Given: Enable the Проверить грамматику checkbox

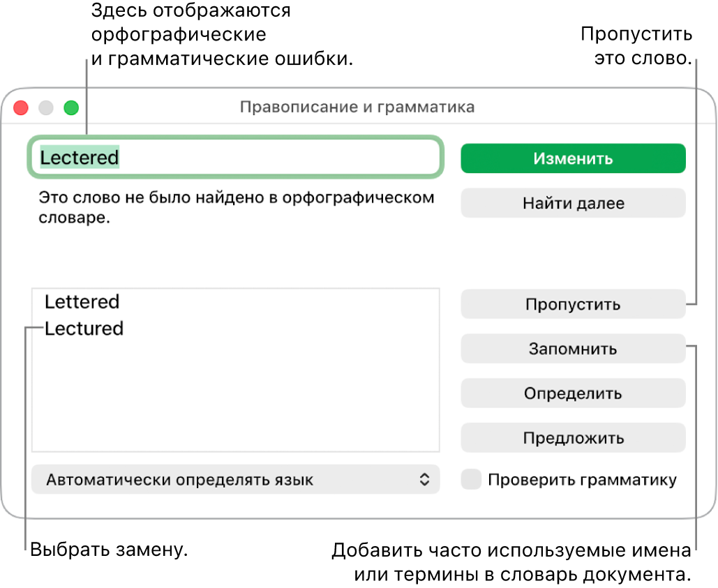Looking at the screenshot, I should point(471,479).
